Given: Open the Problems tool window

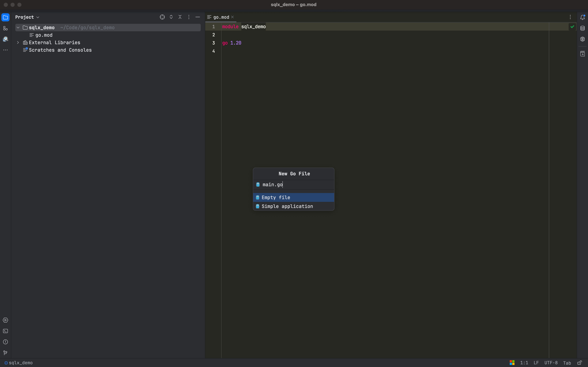Looking at the screenshot, I should click(x=5, y=342).
